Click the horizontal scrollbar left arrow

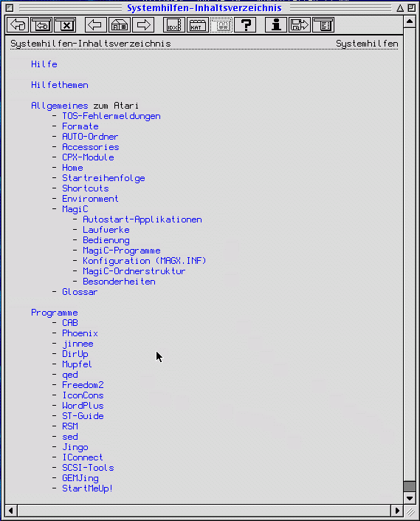(x=11, y=511)
